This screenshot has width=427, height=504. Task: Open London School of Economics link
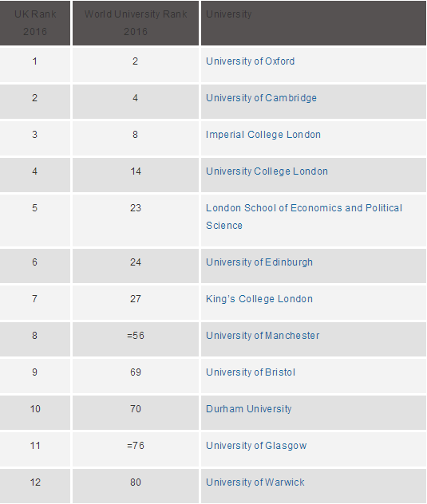click(304, 216)
